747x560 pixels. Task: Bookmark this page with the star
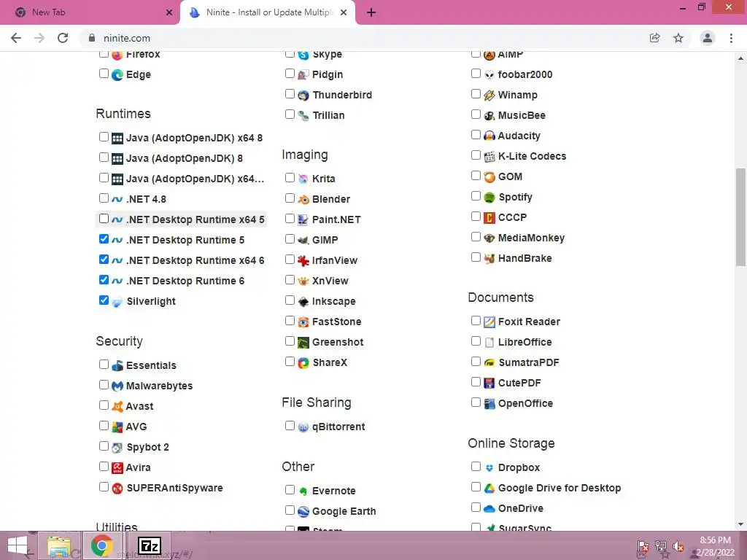point(678,38)
